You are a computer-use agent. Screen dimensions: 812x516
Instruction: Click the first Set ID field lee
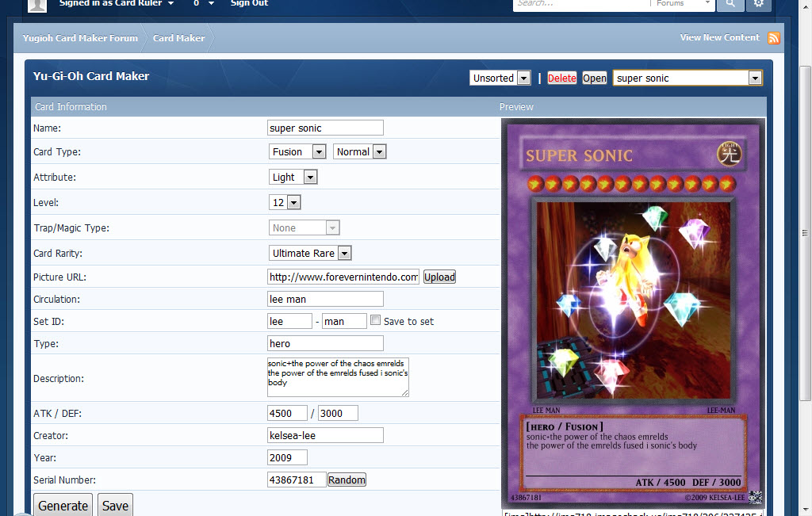[289, 321]
